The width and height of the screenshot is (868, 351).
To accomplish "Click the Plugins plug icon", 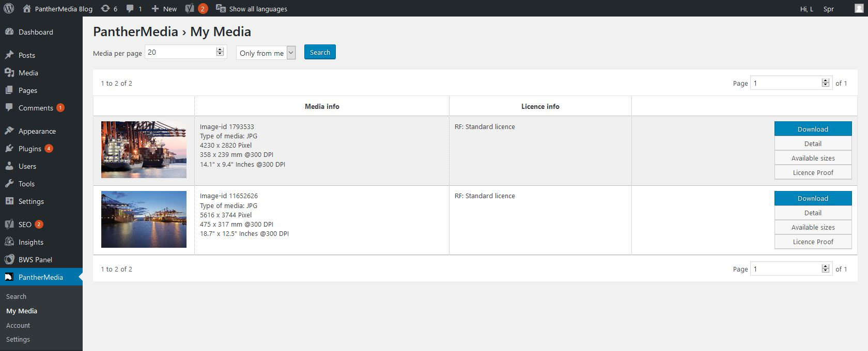I will coord(9,148).
